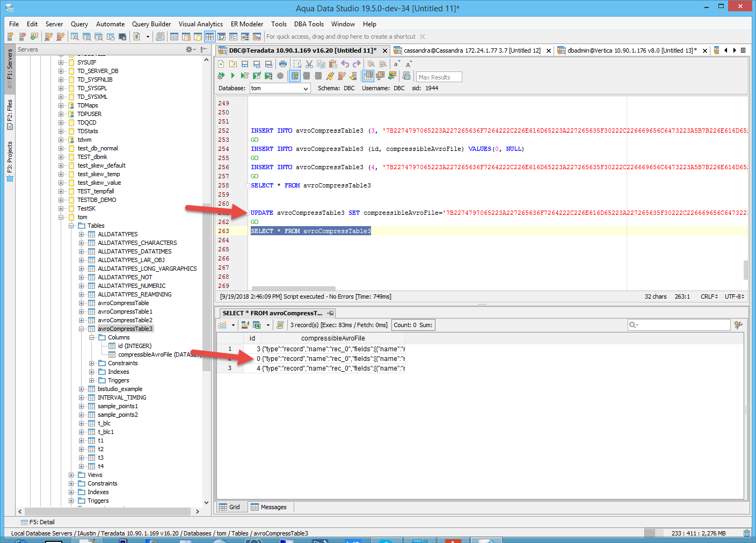
Task: Collapse the avroCompressTable3 node
Action: [x=82, y=329]
